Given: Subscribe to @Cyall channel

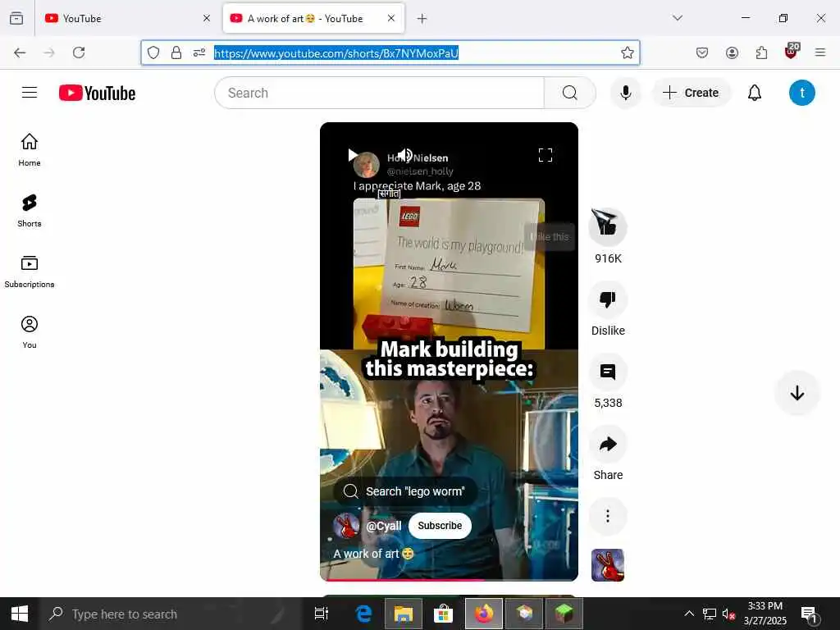Looking at the screenshot, I should (440, 526).
